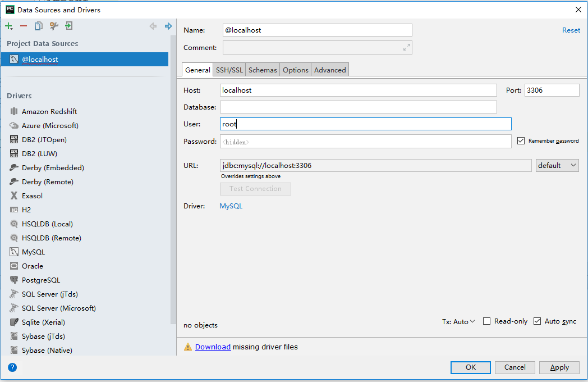Click the OK button
The height and width of the screenshot is (382, 588).
tap(471, 367)
